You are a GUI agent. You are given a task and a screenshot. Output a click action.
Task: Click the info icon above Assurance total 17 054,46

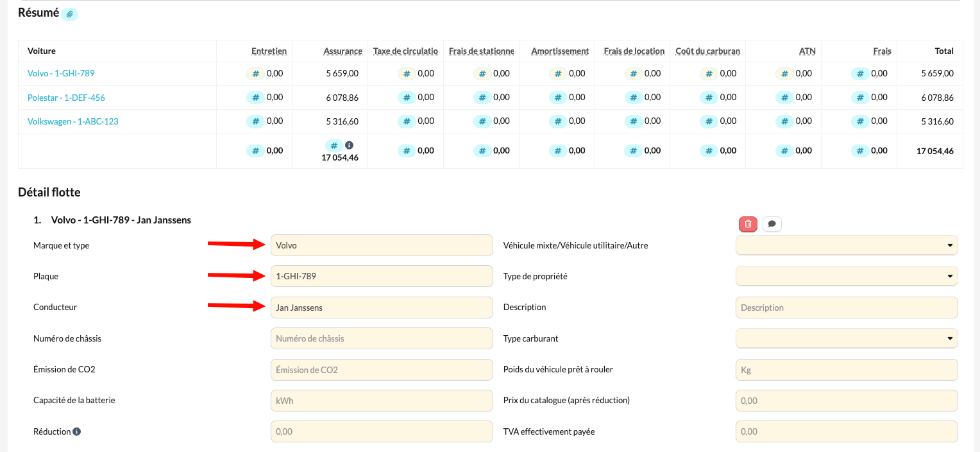pyautogui.click(x=349, y=145)
